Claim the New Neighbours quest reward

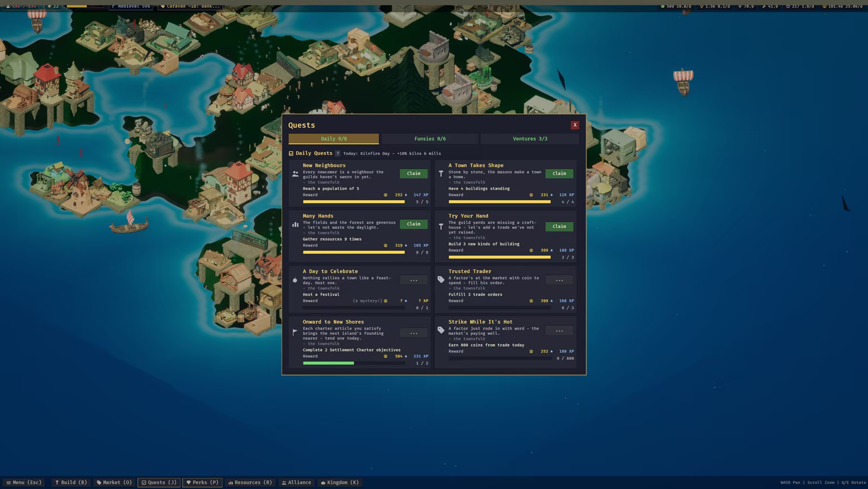click(413, 173)
